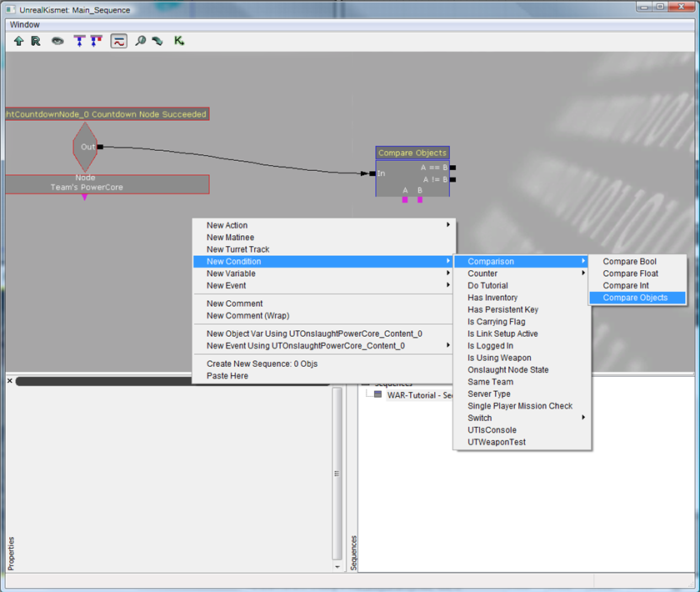Select highlighted New Condition menu entry

tap(323, 261)
